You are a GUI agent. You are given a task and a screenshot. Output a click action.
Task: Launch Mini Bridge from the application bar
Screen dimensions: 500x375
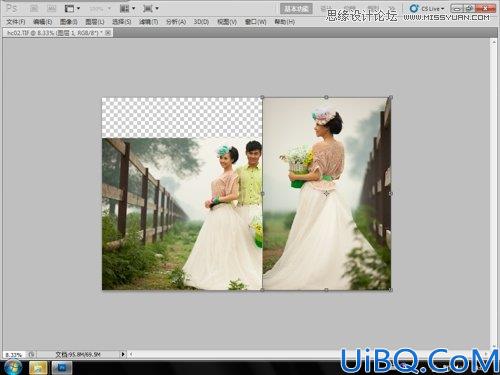click(51, 8)
